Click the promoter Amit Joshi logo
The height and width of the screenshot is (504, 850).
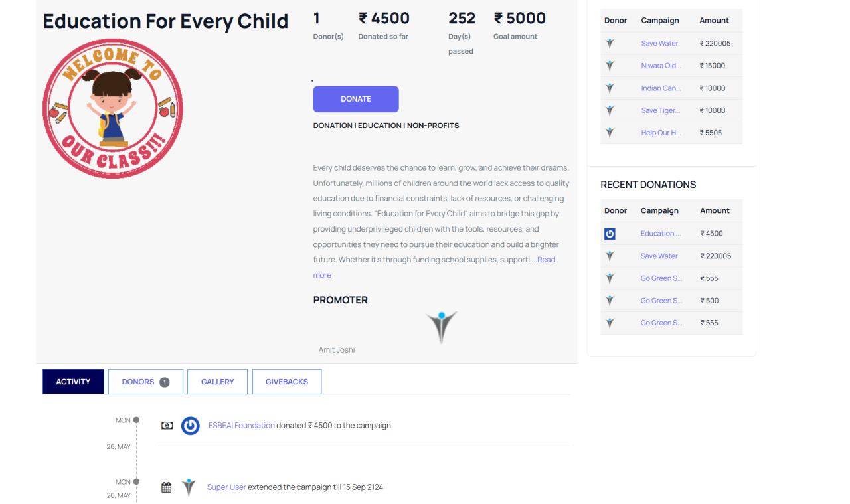tap(442, 327)
